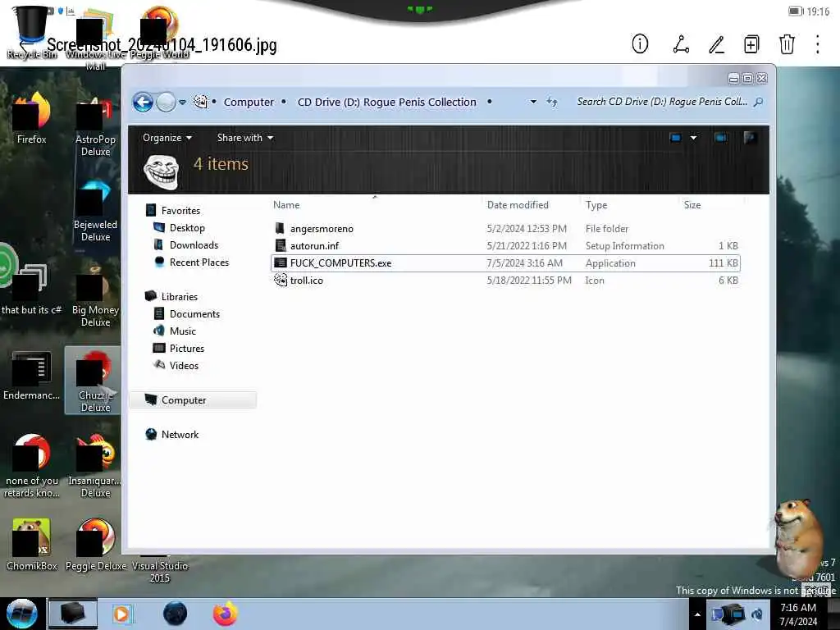Tap the share icon in viewer toolbar
840x630 pixels.
click(681, 44)
